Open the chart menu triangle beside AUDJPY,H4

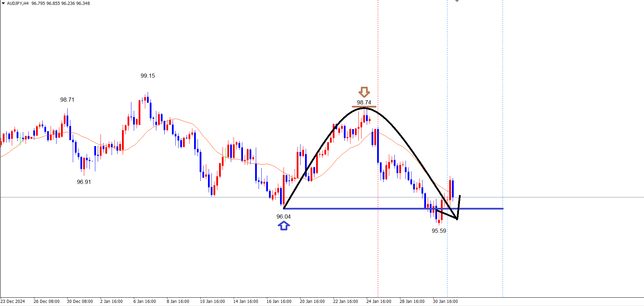(3, 3)
